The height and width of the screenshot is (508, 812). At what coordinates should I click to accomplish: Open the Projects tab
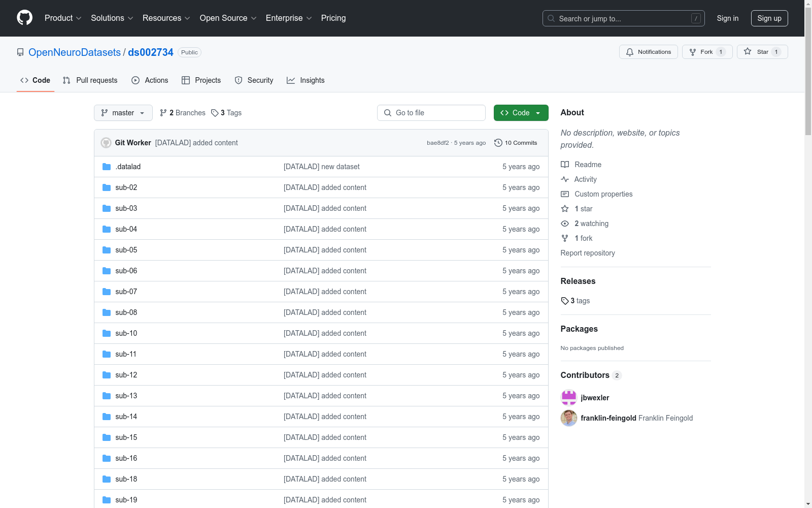[x=201, y=80]
